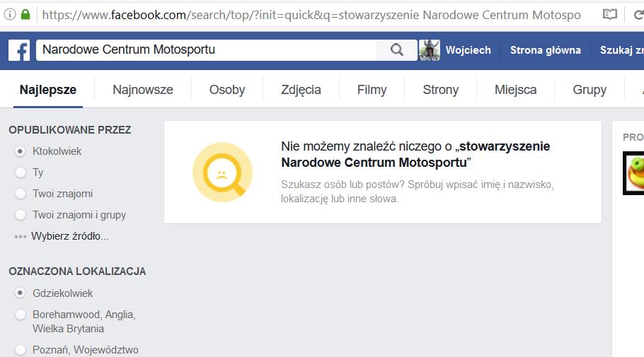644x357 pixels.
Task: Click the Wojciech profile name link
Action: (468, 50)
